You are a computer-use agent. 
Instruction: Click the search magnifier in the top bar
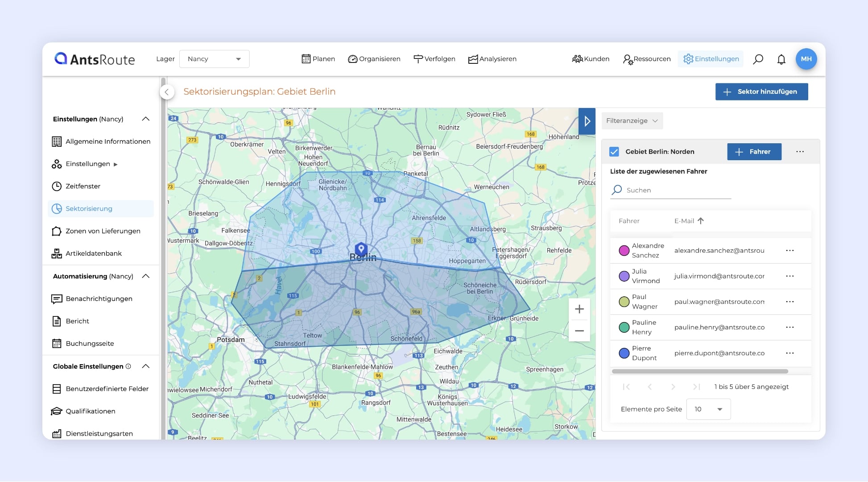pos(758,58)
